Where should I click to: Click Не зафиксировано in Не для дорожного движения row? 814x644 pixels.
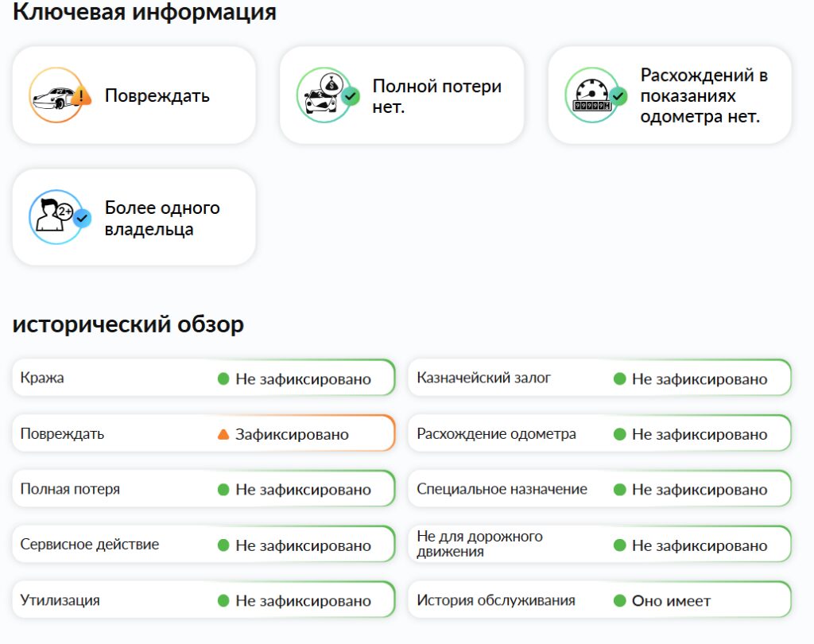pyautogui.click(x=700, y=545)
